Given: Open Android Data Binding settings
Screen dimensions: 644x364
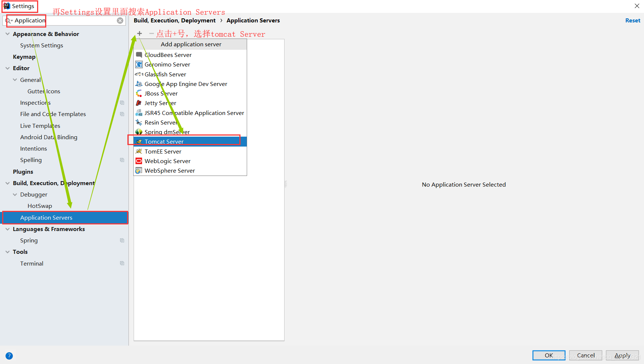Looking at the screenshot, I should click(49, 137).
